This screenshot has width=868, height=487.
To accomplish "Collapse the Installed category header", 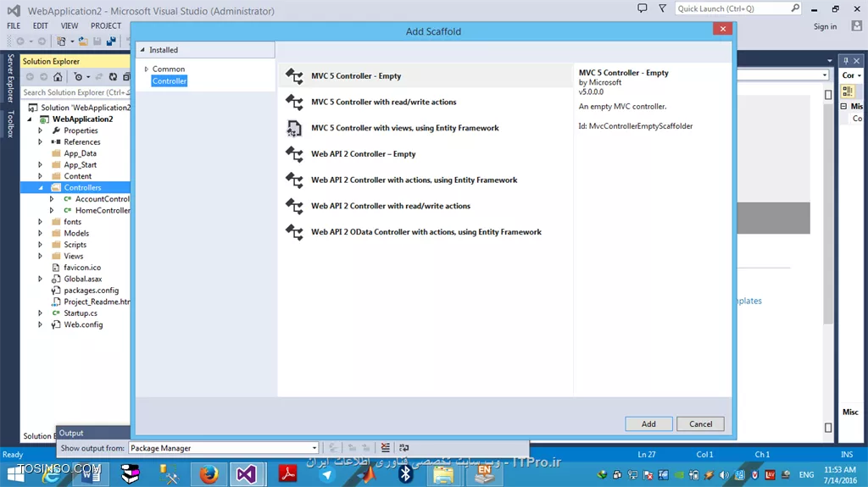I will 142,50.
